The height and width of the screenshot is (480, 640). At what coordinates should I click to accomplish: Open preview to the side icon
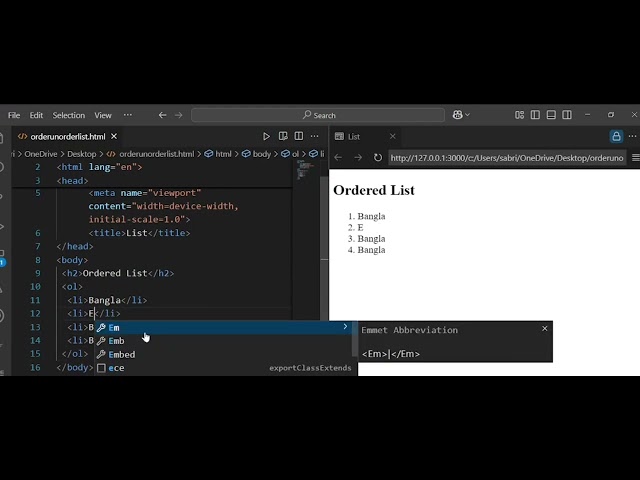(283, 136)
